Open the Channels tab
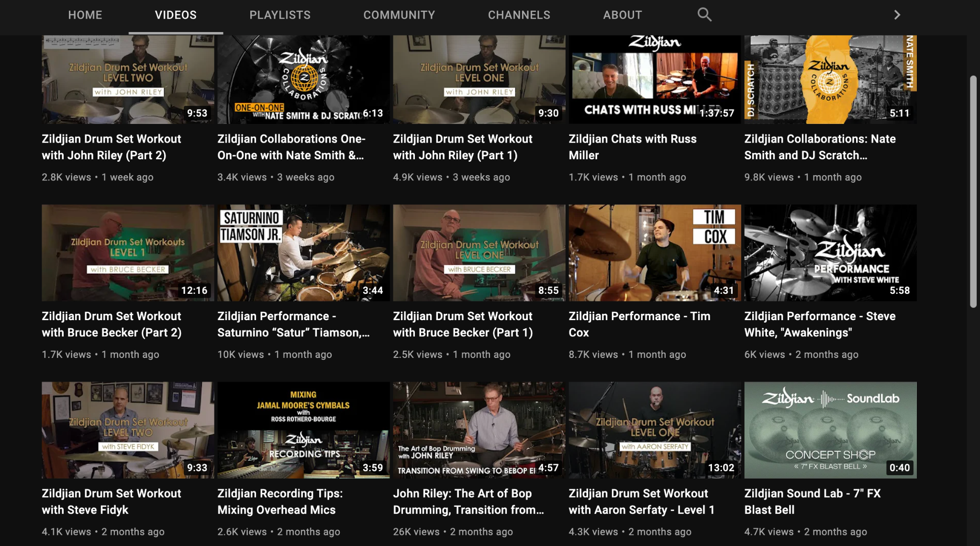The image size is (980, 546). coord(519,15)
